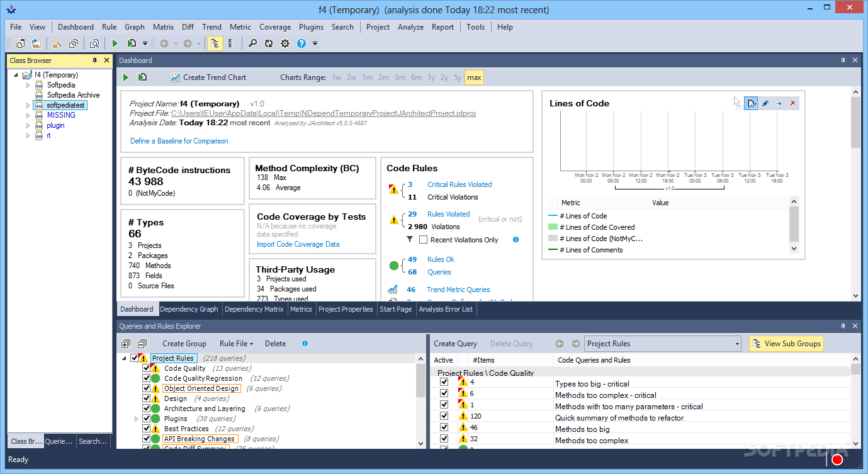The image size is (868, 474).
Task: Deactivate the 'Methods too big' rule checkbox
Action: click(444, 427)
